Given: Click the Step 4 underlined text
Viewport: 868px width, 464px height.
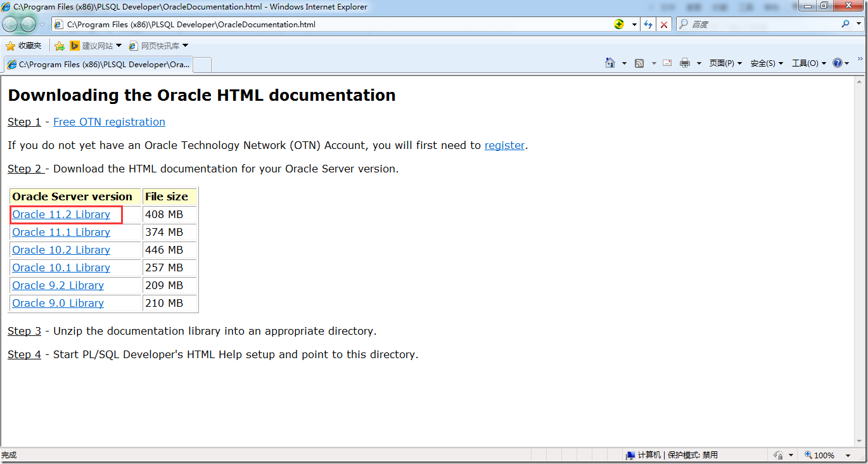Looking at the screenshot, I should [x=24, y=354].
